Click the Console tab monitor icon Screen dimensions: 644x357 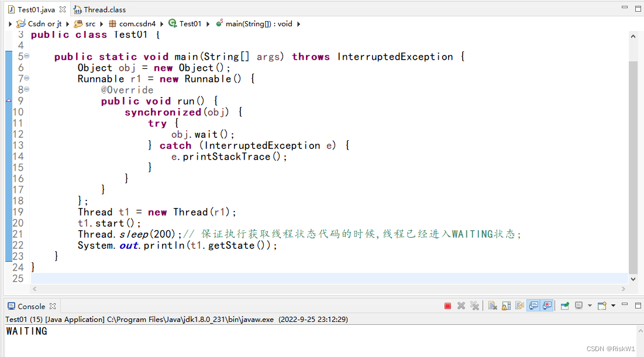(12, 306)
